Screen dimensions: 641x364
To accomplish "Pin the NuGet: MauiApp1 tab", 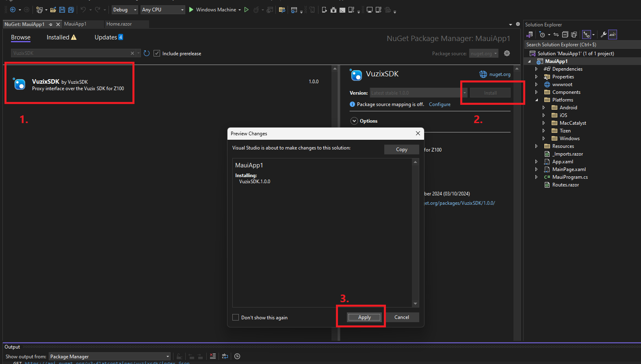I will (x=50, y=24).
